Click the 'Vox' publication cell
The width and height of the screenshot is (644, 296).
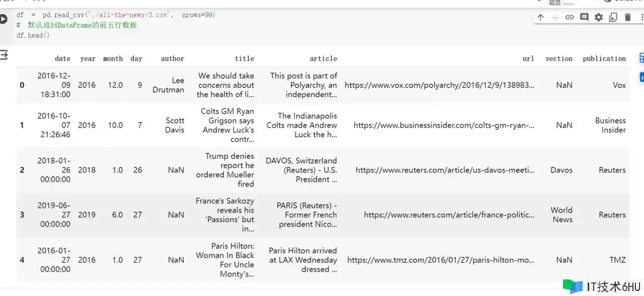(x=619, y=85)
